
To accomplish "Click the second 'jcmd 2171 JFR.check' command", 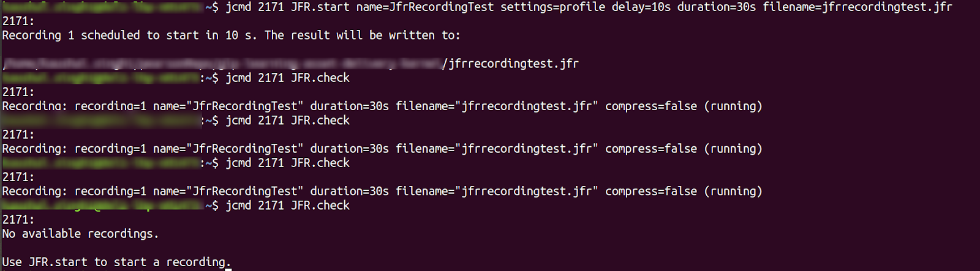I will coord(287,121).
